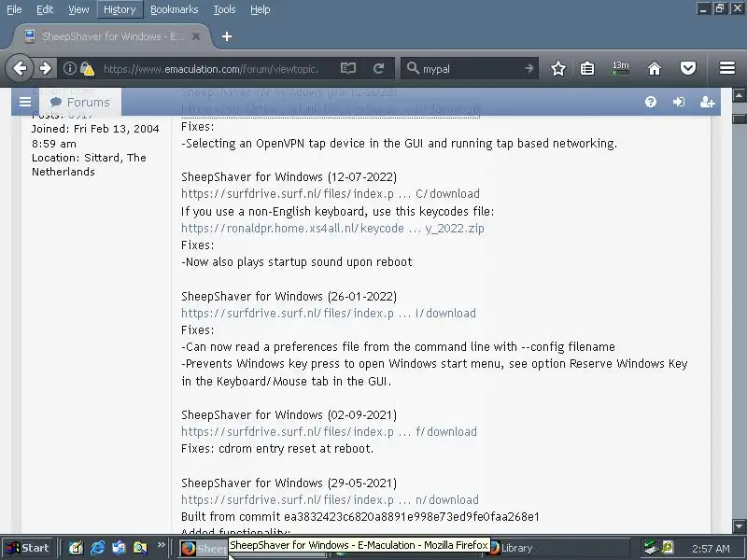Click the emaculation.com URL address field
747x560 pixels.
[x=211, y=69]
